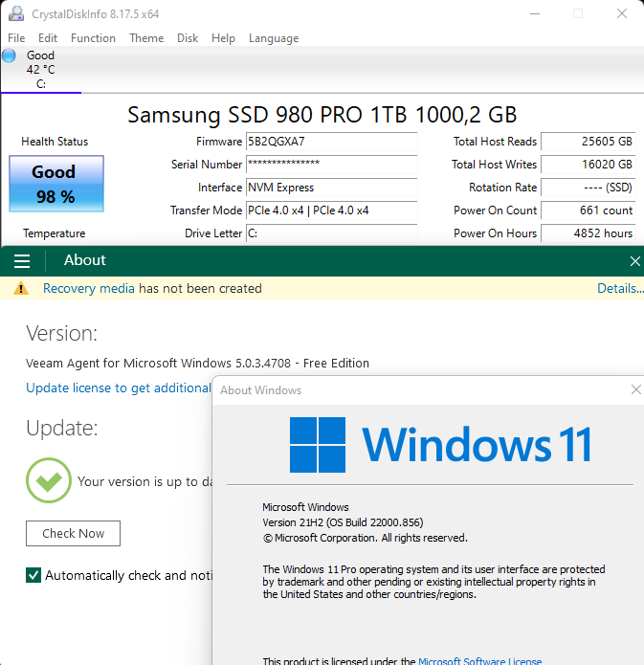Viewport: 644px width, 665px height.
Task: Click the Veeam Agent version text
Action: pyautogui.click(x=197, y=363)
